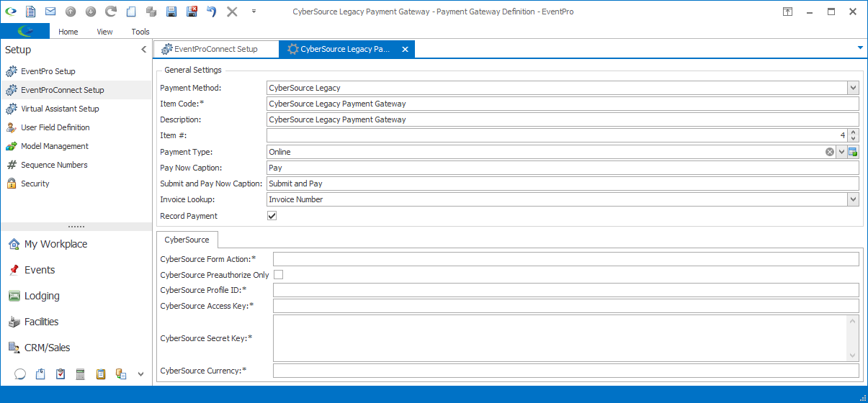868x403 pixels.
Task: Select EventPro Setup in sidebar
Action: [x=76, y=71]
